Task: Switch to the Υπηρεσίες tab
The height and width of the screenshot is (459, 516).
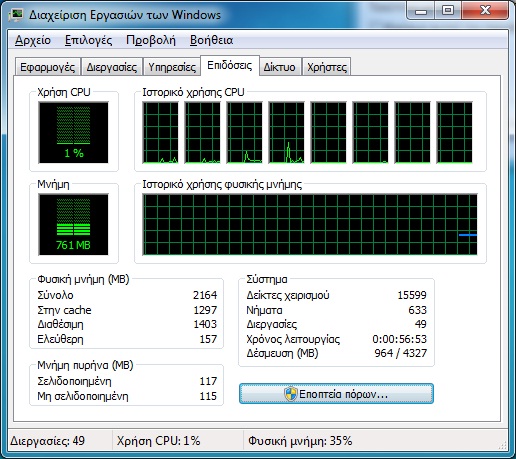Action: [172, 67]
